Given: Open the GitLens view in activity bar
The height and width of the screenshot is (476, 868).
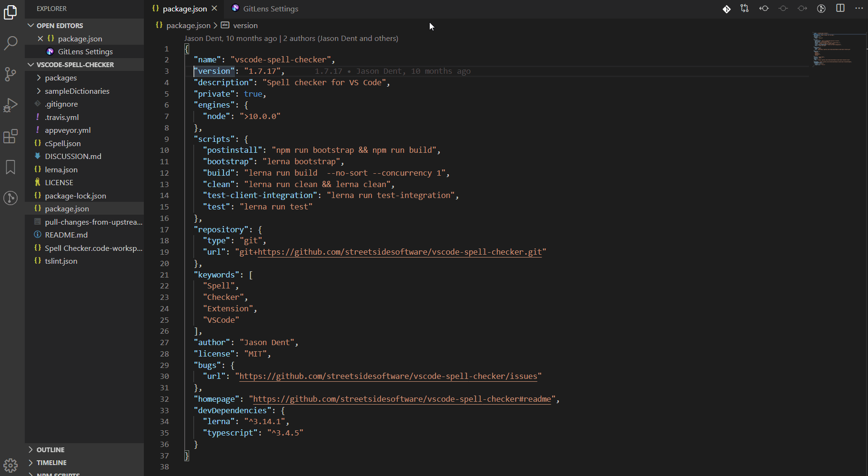Looking at the screenshot, I should [10, 198].
